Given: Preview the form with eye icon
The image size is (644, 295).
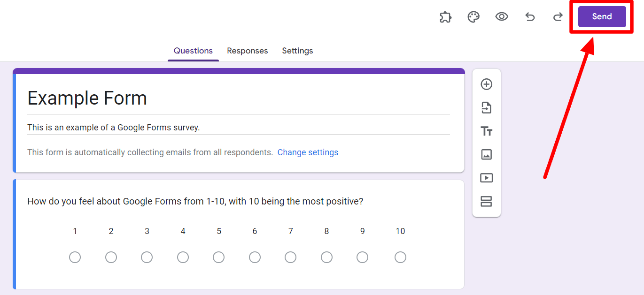Looking at the screenshot, I should tap(502, 17).
